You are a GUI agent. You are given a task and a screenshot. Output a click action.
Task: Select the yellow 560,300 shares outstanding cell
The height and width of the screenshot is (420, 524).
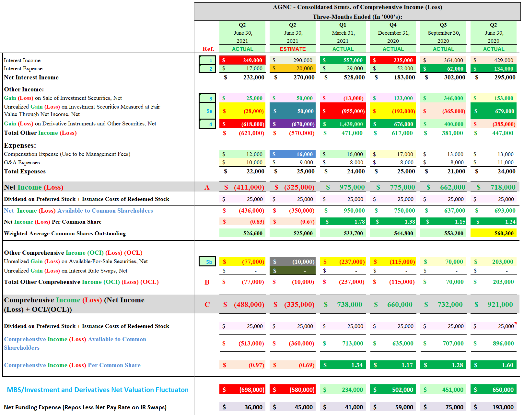[494, 233]
